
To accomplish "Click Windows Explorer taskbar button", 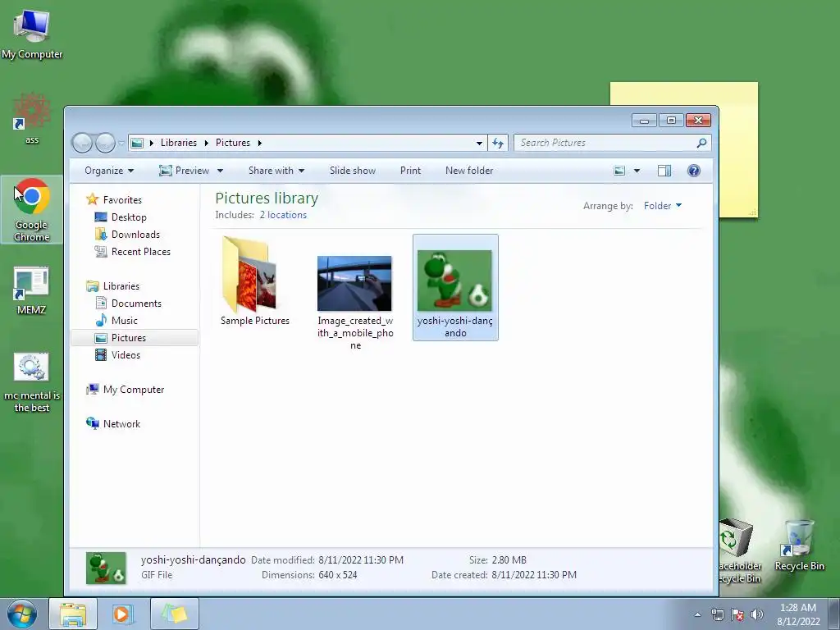I will [73, 614].
